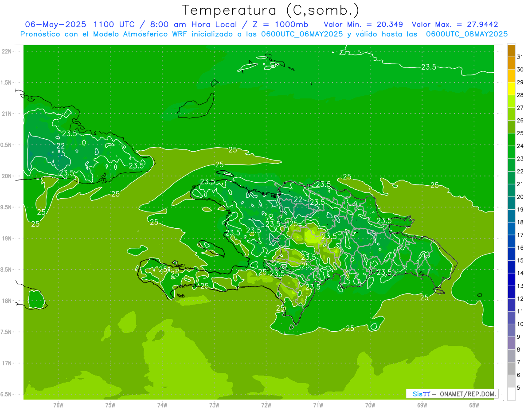Click the valid-until time "0600UTC_08MAY2025"
The image size is (532, 411).
coord(467,34)
